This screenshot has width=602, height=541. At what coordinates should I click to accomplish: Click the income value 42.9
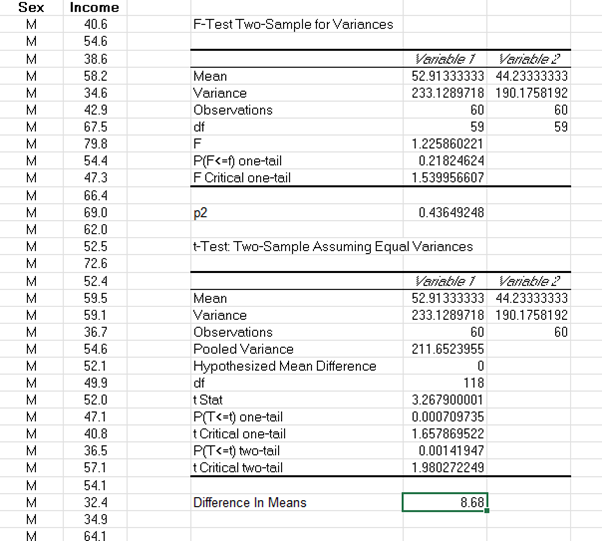coord(95,109)
